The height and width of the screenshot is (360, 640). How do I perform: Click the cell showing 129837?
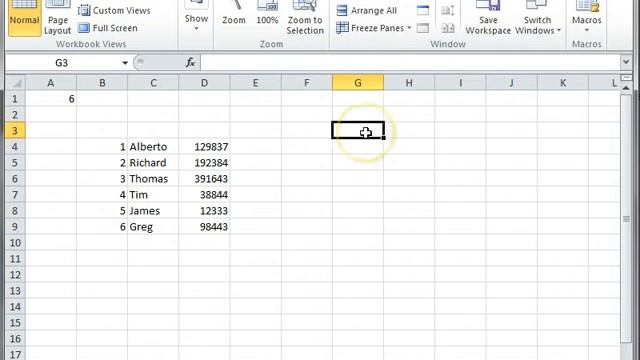(204, 147)
